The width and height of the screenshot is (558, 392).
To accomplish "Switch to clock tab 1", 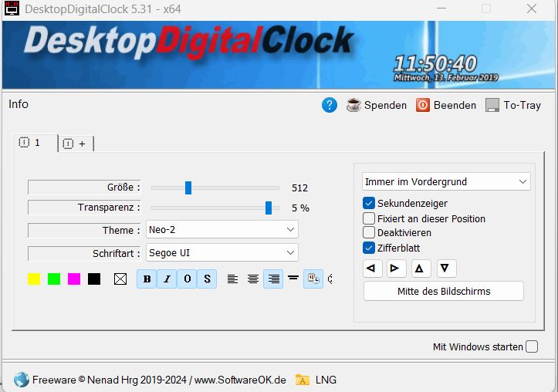I will 35,143.
